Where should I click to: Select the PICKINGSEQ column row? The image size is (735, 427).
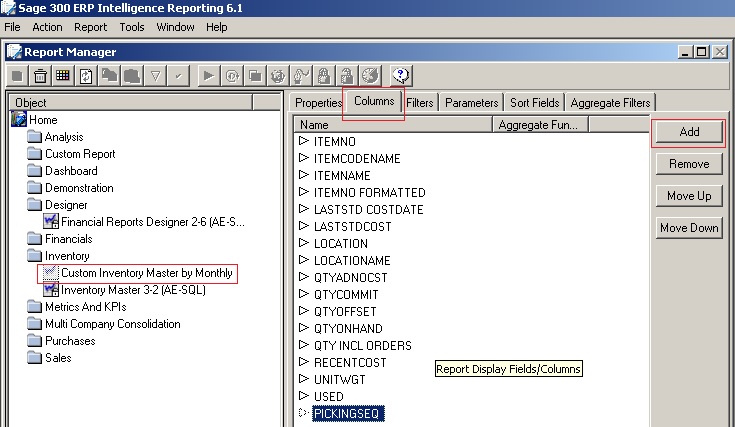tap(348, 413)
